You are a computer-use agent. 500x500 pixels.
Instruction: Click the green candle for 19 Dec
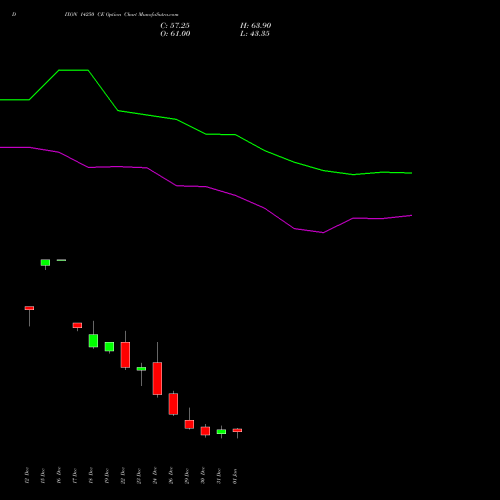coord(109,347)
